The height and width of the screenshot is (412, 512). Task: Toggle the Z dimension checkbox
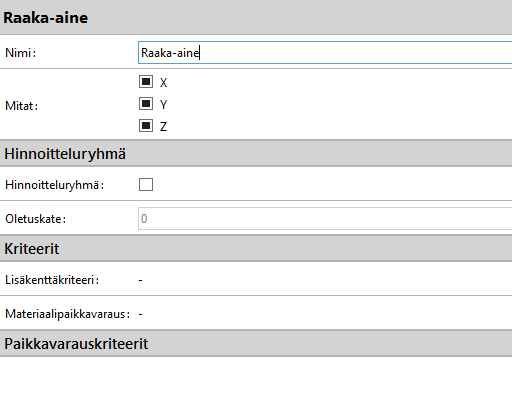(x=146, y=126)
